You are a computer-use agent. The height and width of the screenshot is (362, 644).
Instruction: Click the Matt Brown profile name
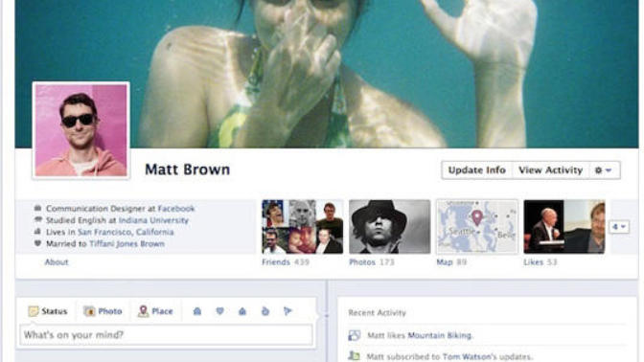click(x=187, y=170)
